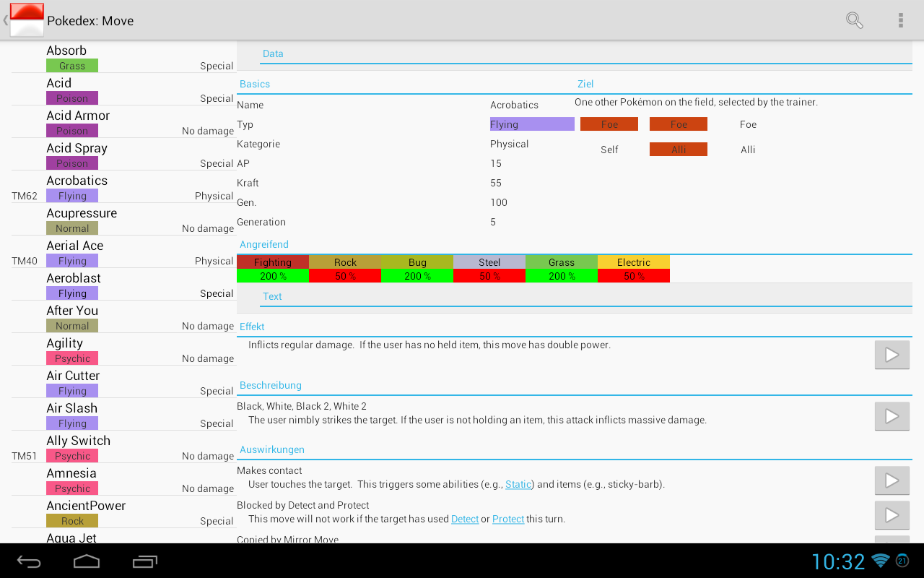Tap the Basics section heading
The height and width of the screenshot is (578, 924).
255,84
